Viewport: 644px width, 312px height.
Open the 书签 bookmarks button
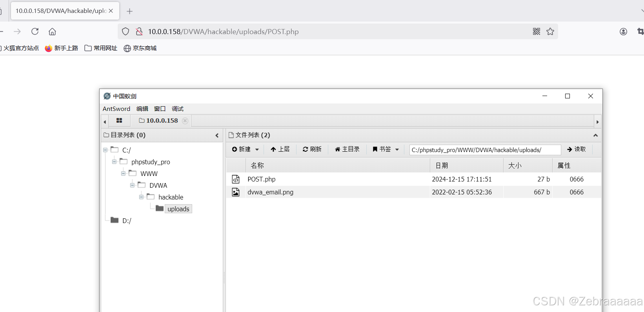coord(382,149)
